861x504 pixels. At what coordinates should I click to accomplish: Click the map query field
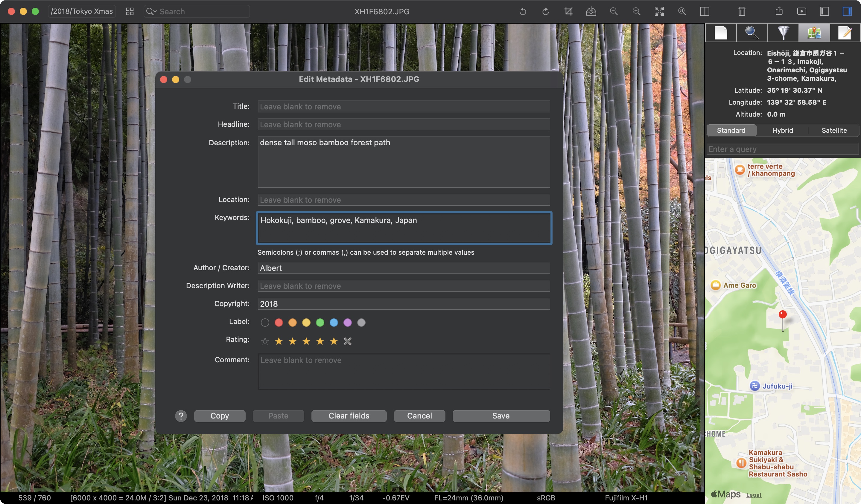[782, 149]
